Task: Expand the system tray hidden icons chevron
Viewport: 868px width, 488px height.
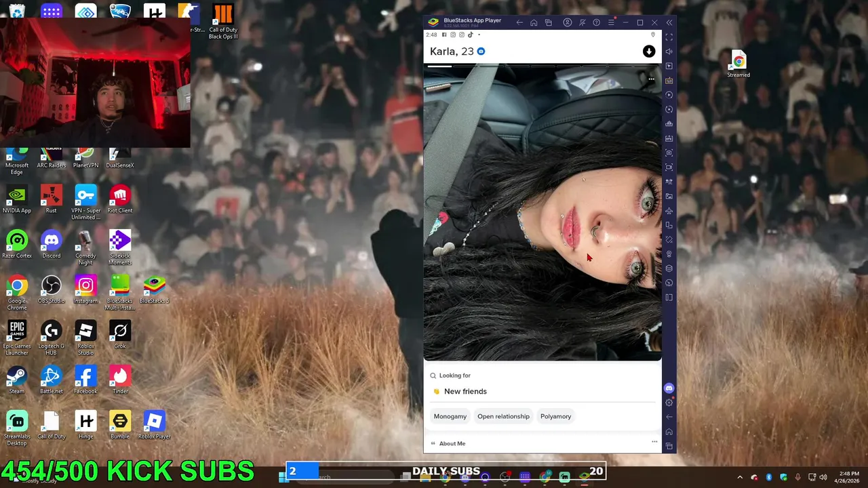Action: coord(740,477)
